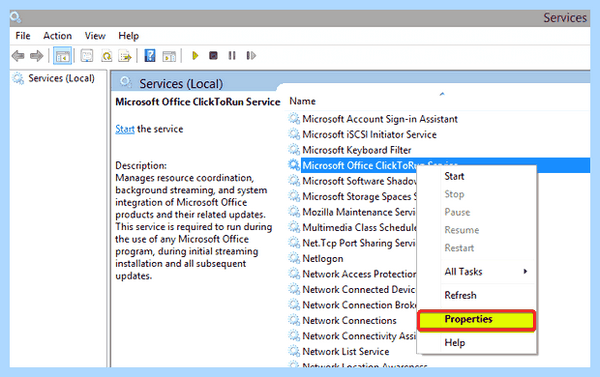The image size is (600, 377).
Task: Toggle the Show/Hide Action Pane icon
Action: click(169, 56)
